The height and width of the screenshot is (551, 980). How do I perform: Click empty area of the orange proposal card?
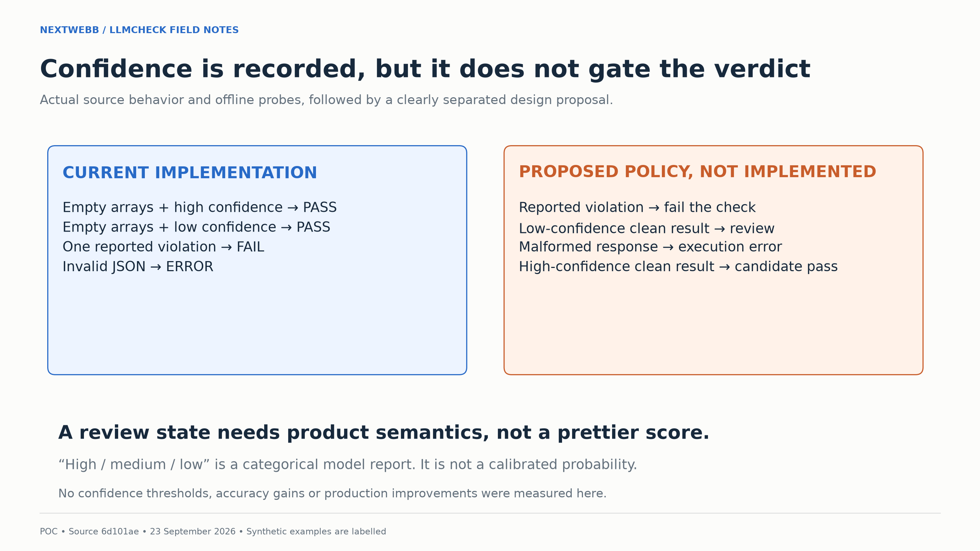(x=713, y=323)
